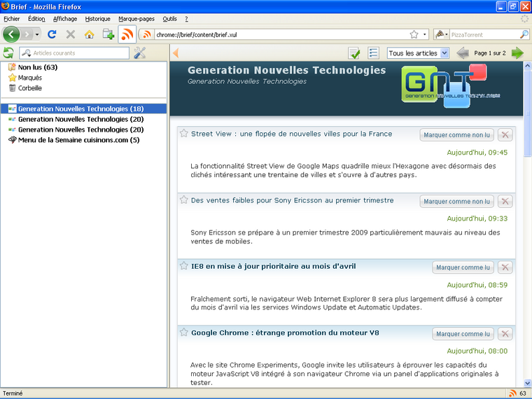Open the navigation history dropdown arrow

click(37, 34)
